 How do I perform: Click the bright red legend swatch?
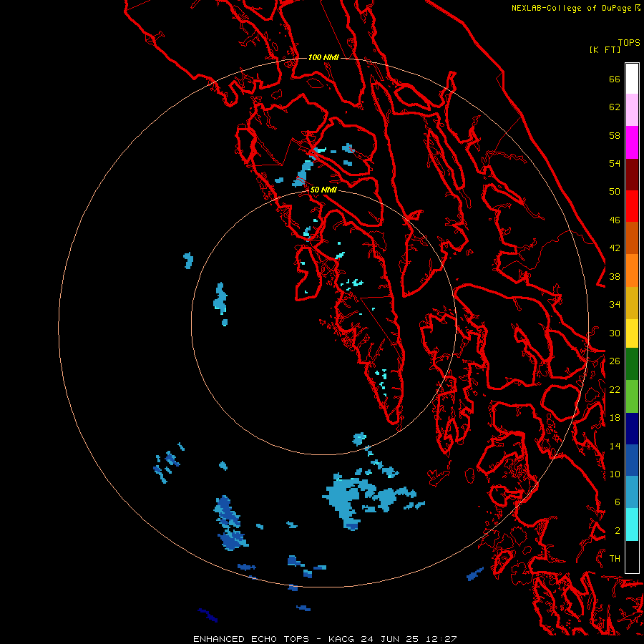click(632, 206)
